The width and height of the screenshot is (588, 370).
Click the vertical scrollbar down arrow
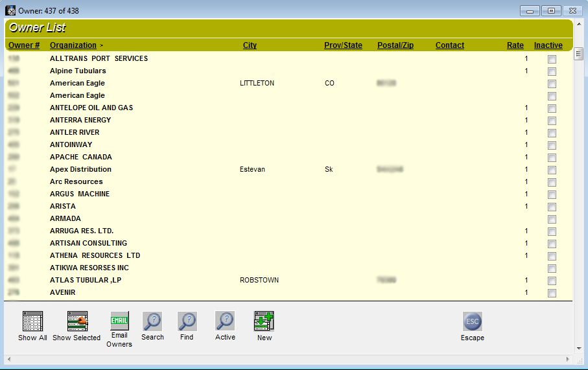pos(579,348)
